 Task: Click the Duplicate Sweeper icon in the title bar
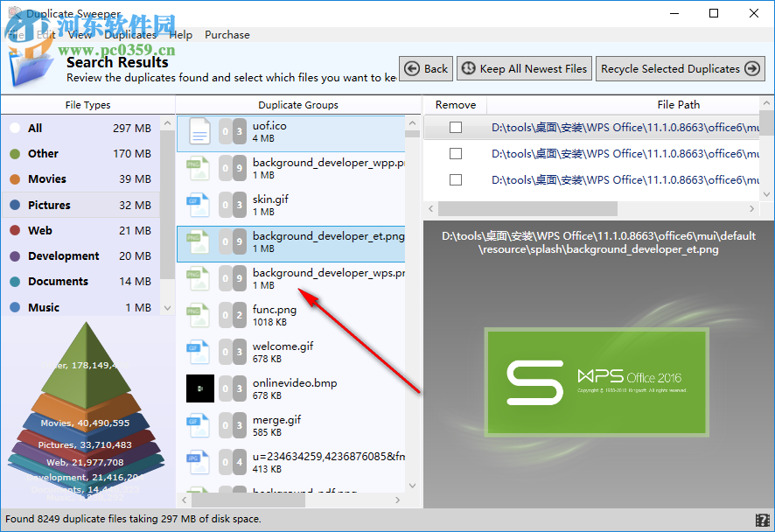tap(12, 13)
